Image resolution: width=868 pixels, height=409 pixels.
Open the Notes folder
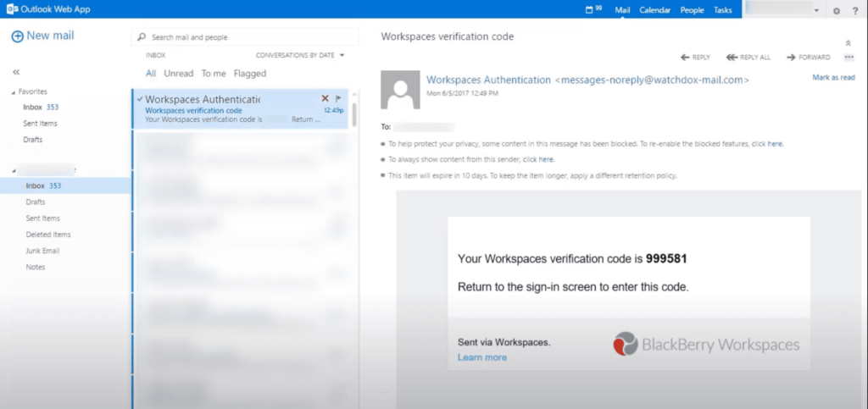(x=36, y=267)
